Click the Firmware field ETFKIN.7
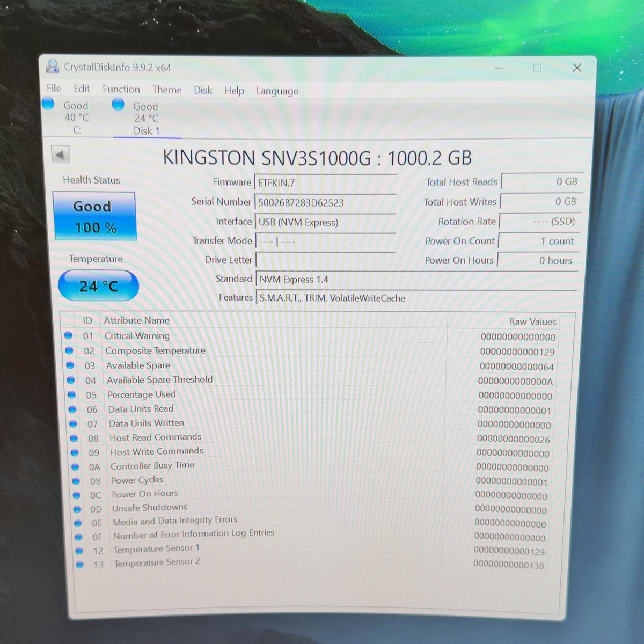The width and height of the screenshot is (644, 644). (325, 183)
